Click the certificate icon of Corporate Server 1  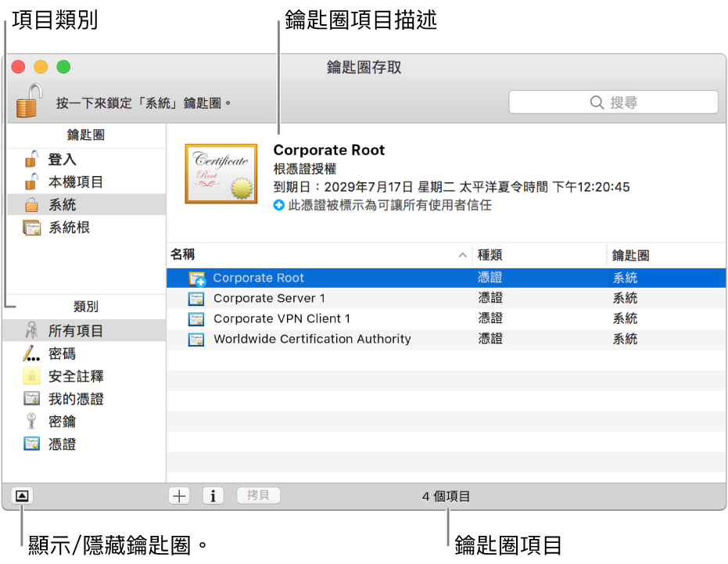click(x=196, y=299)
